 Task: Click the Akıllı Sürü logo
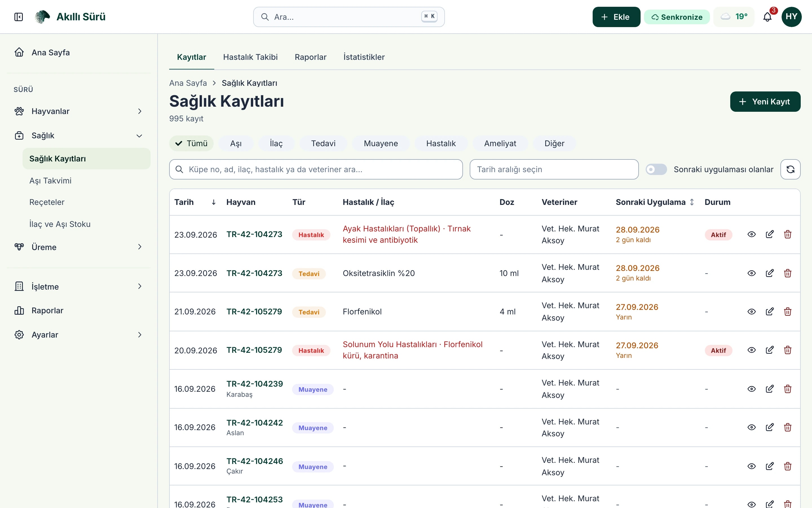(x=70, y=17)
